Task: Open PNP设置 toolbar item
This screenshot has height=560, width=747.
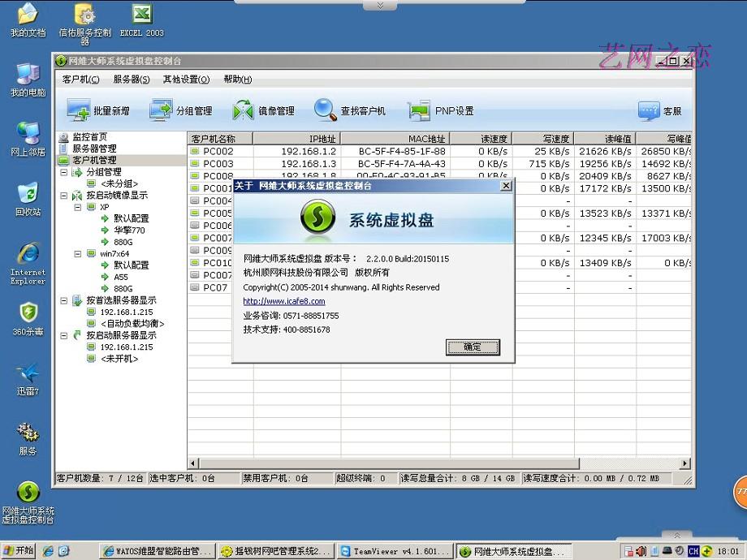Action: pyautogui.click(x=441, y=110)
